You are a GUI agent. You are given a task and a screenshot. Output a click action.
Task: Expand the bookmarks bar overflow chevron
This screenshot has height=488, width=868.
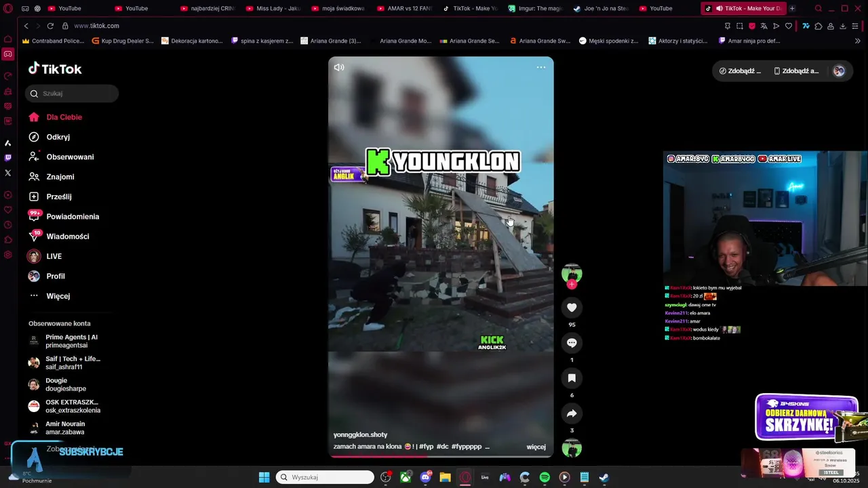(857, 41)
